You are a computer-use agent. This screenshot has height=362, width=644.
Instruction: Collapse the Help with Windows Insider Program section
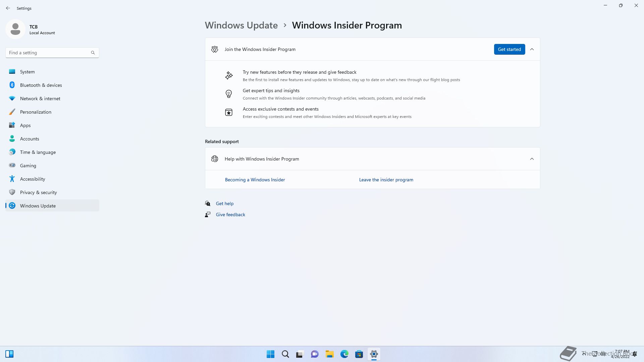pyautogui.click(x=532, y=159)
